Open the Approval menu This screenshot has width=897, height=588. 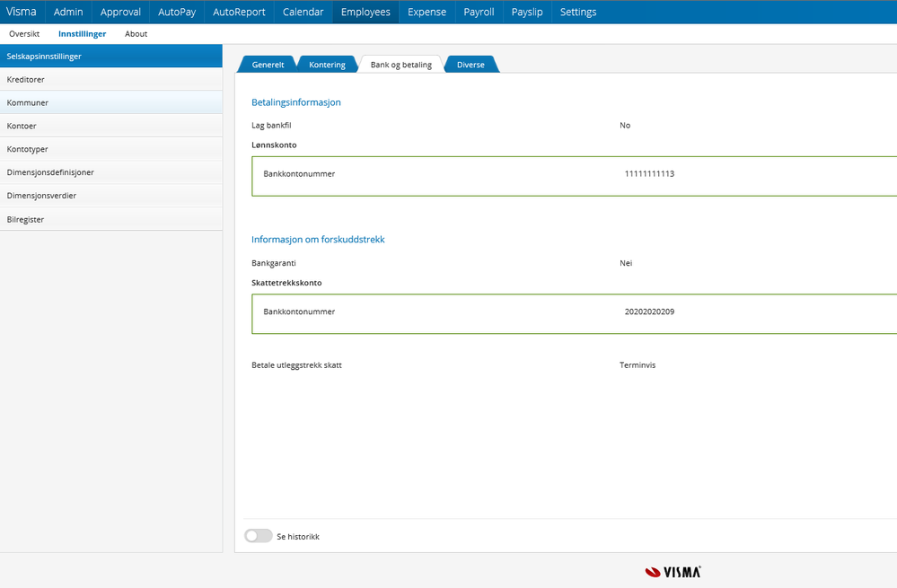[x=120, y=12]
